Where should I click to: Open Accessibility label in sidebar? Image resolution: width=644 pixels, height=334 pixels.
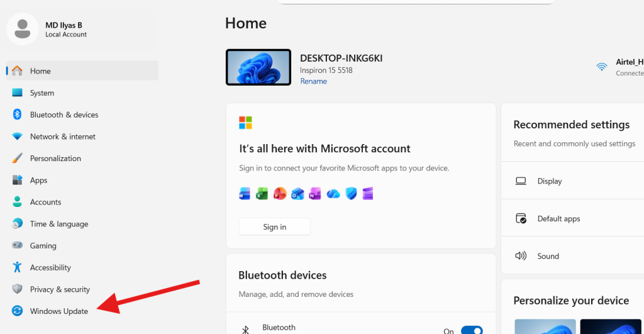click(x=50, y=267)
